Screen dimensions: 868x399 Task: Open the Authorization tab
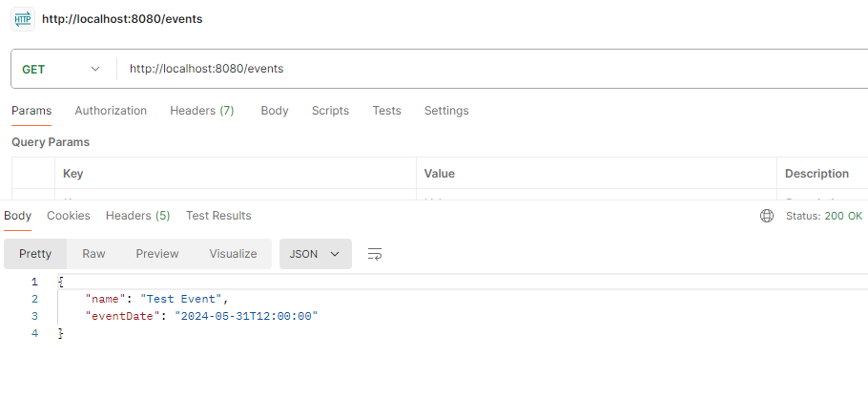(111, 111)
